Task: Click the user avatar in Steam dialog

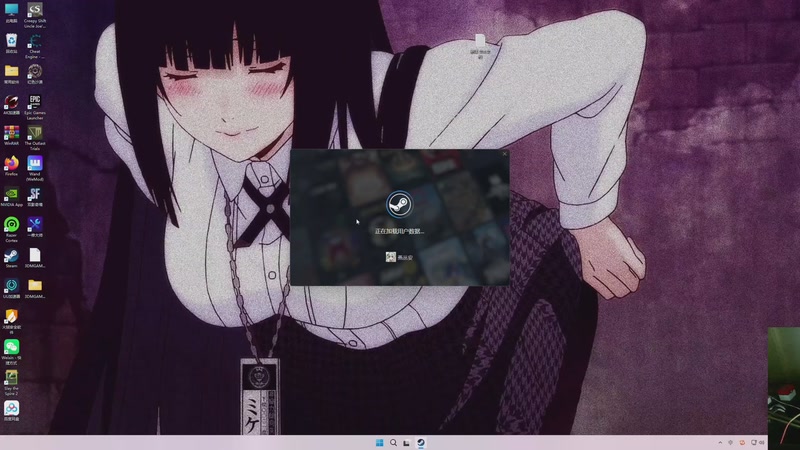Action: click(390, 257)
